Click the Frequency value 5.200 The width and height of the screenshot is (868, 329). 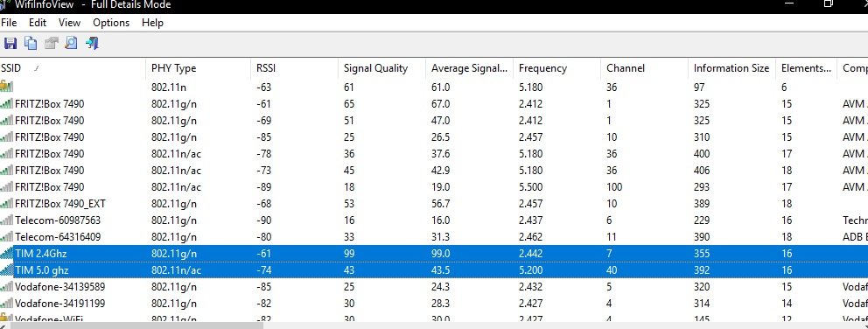pyautogui.click(x=531, y=270)
